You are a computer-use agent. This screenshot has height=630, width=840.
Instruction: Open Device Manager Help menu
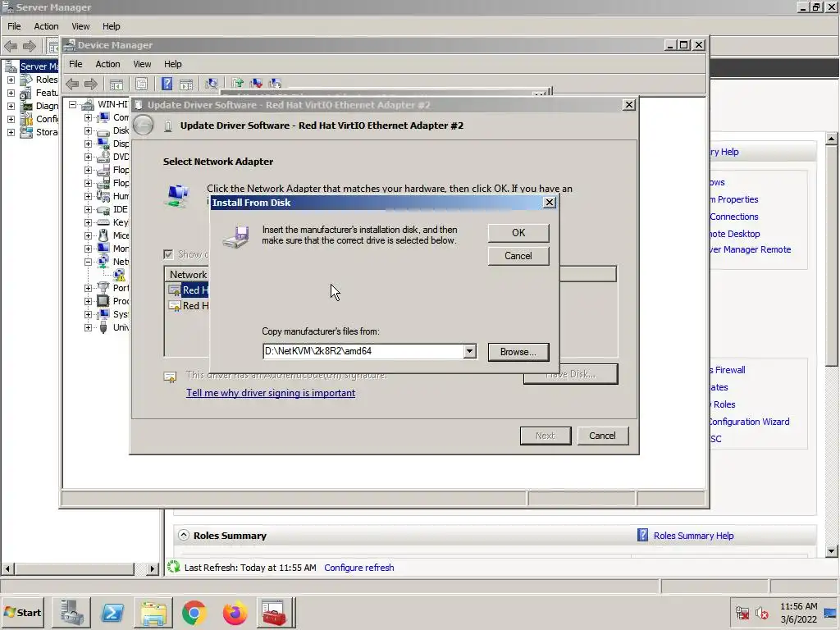172,64
